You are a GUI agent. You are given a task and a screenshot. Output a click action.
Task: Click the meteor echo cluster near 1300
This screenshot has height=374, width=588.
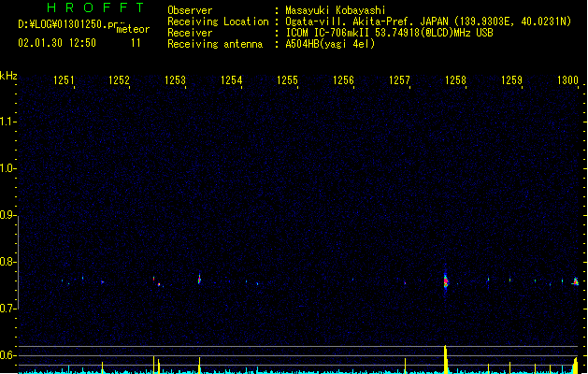[575, 281]
